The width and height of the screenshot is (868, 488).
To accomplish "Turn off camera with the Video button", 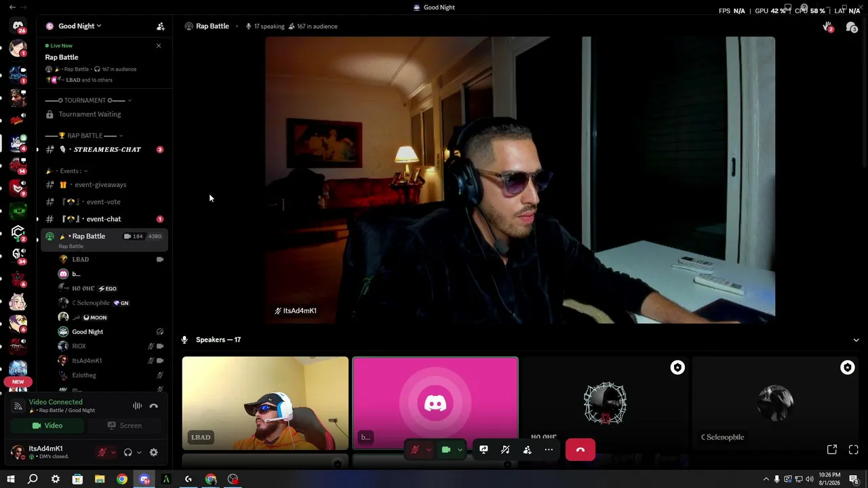I will pyautogui.click(x=47, y=426).
